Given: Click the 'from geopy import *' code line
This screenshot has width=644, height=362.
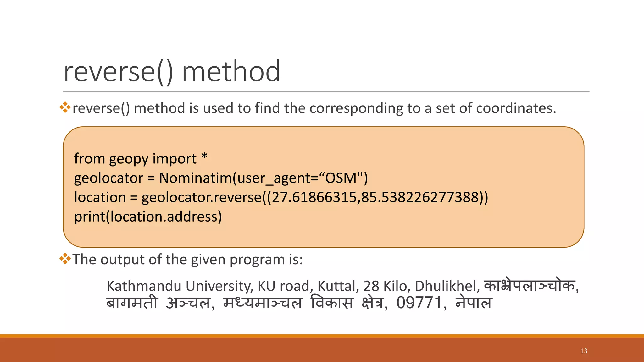Looking at the screenshot, I should (141, 159).
